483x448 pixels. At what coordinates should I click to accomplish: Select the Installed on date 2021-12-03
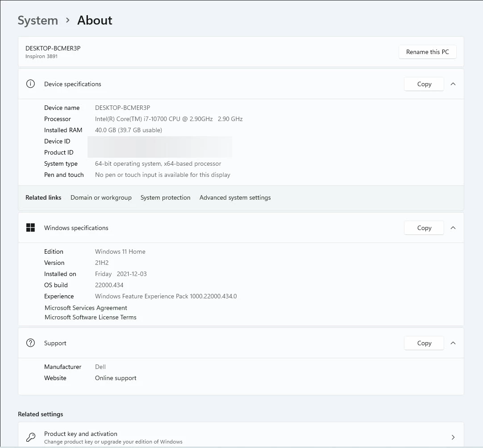point(132,274)
